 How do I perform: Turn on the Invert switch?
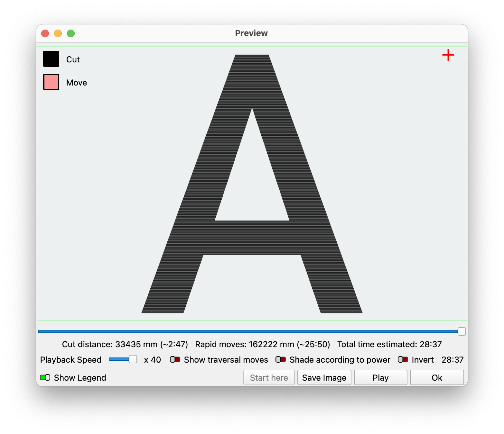pos(403,359)
